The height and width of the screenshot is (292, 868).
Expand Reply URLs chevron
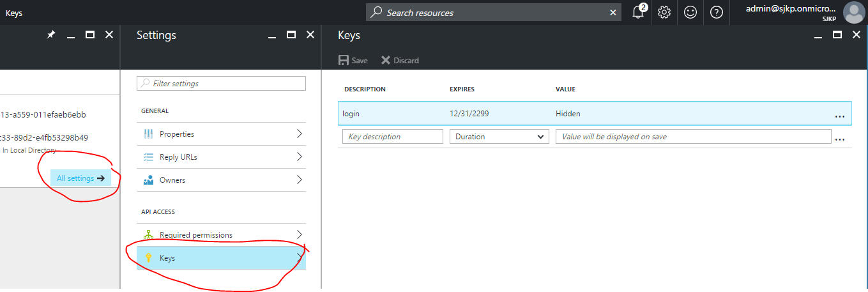coord(300,157)
